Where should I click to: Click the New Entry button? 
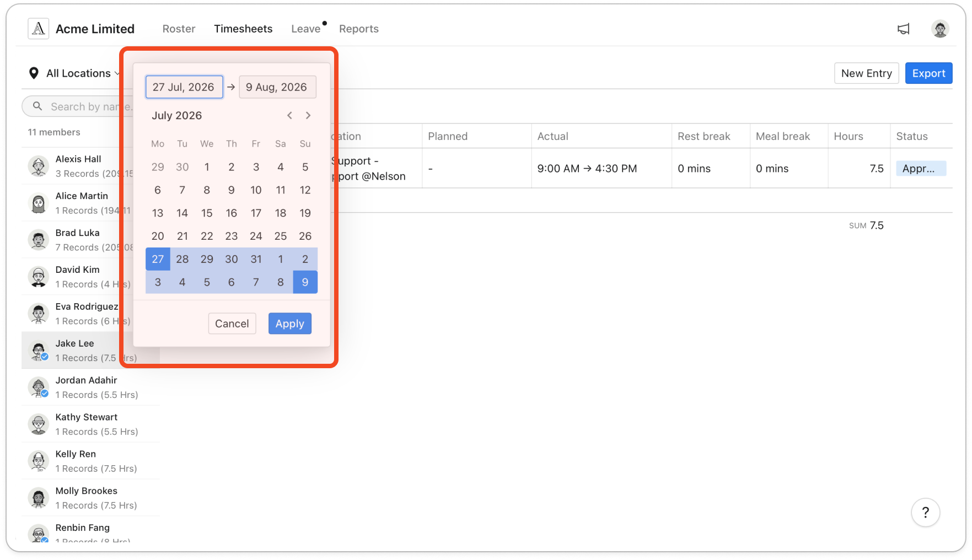click(x=866, y=73)
